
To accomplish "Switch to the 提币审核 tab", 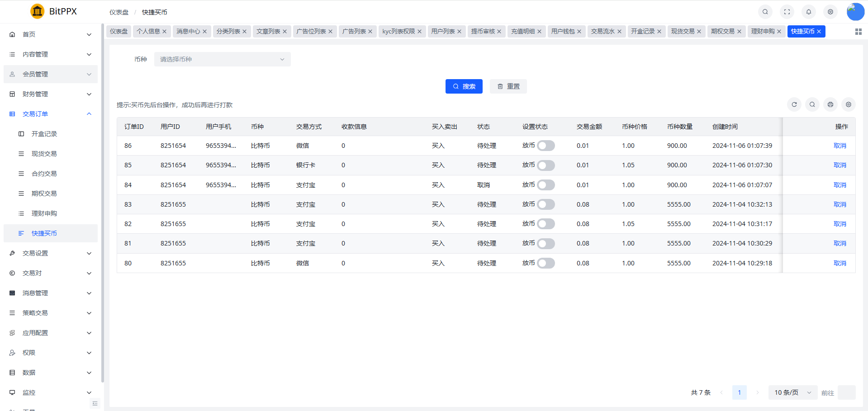I will coord(483,31).
